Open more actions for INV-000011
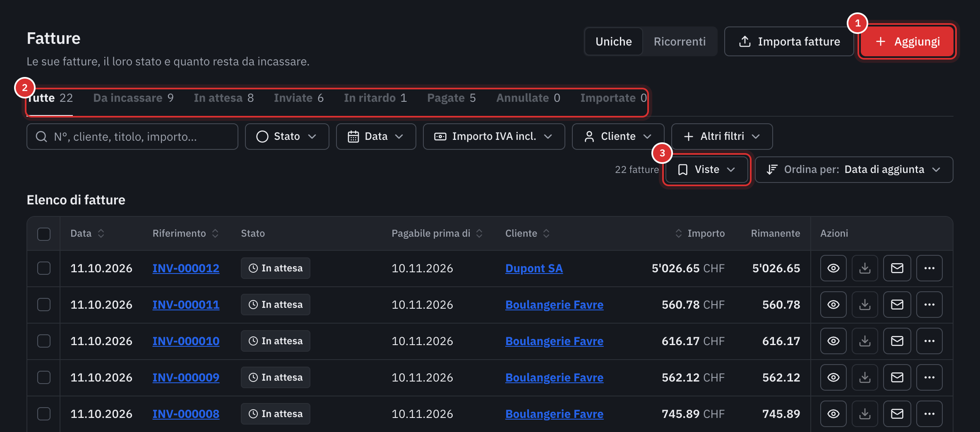The height and width of the screenshot is (432, 980). (x=929, y=305)
